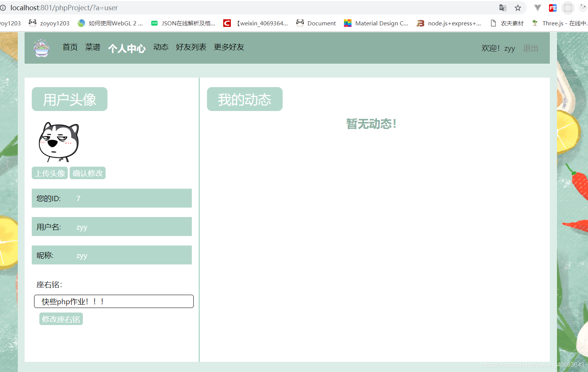This screenshot has height=372, width=588.
Task: Click the recipe site bowl logo
Action: click(42, 48)
